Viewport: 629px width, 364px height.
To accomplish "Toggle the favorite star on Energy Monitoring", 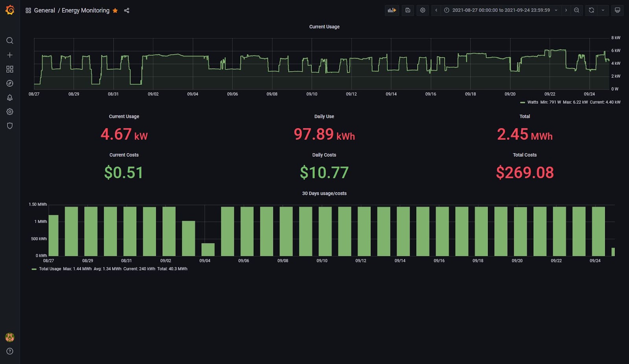I will 115,10.
